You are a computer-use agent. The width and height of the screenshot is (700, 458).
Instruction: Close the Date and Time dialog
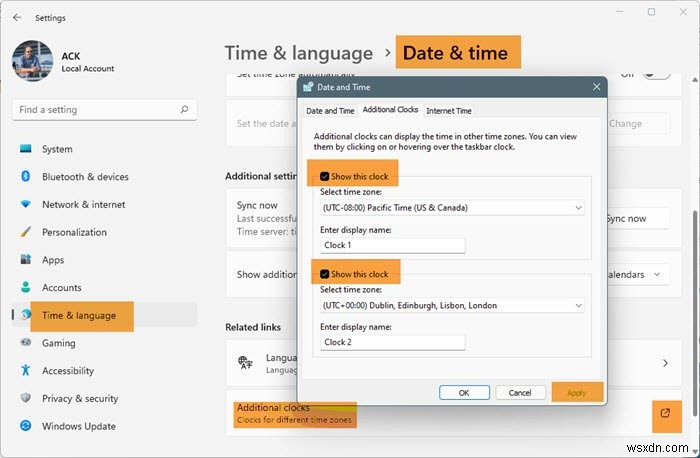pos(596,87)
